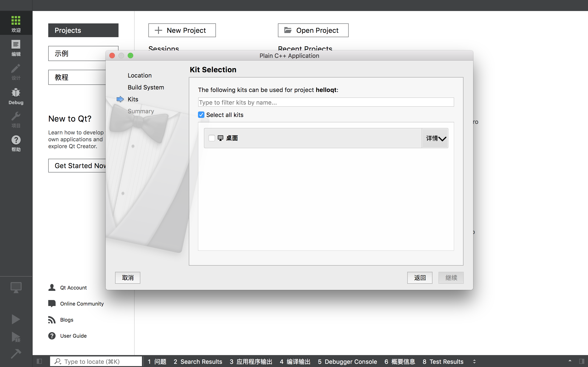
Task: Open output pane selector arrows in status bar
Action: point(474,361)
